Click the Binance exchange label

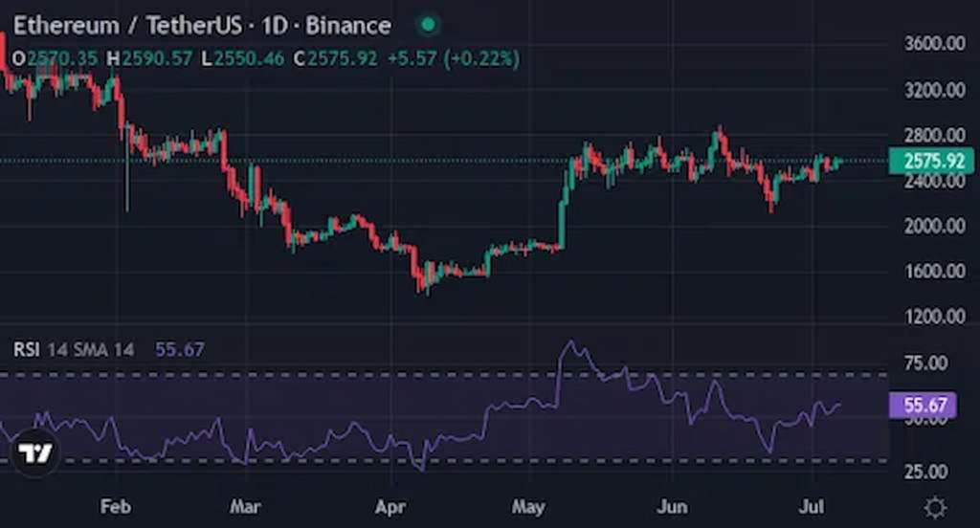[x=348, y=26]
